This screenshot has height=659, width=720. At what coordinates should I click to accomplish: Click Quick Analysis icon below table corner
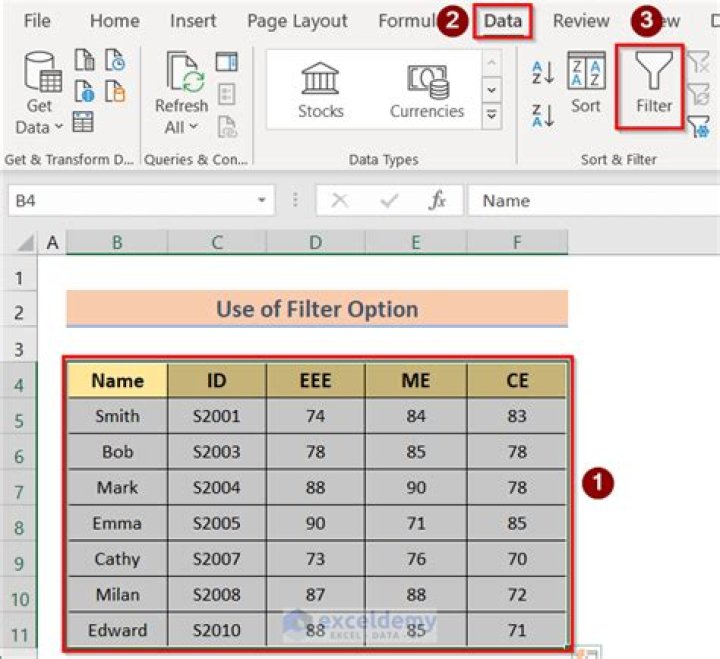pos(588,653)
